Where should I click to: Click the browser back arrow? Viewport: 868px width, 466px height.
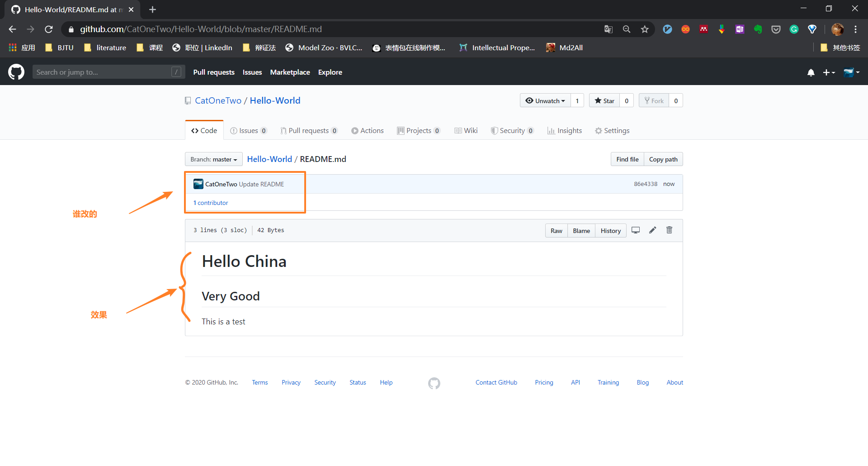pyautogui.click(x=12, y=29)
